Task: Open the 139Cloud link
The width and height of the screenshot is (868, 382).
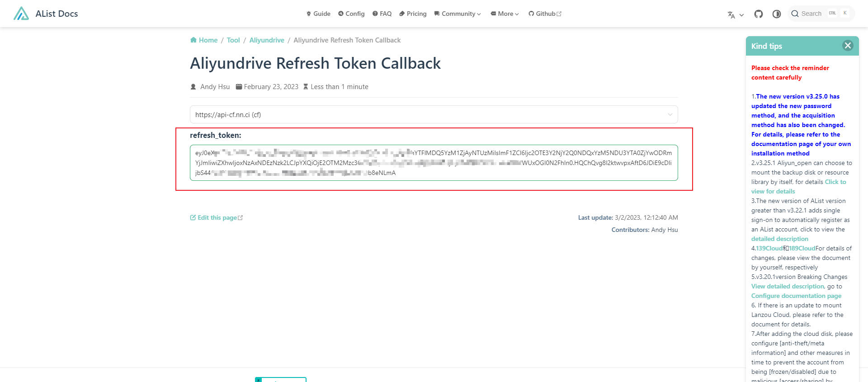Action: coord(769,248)
